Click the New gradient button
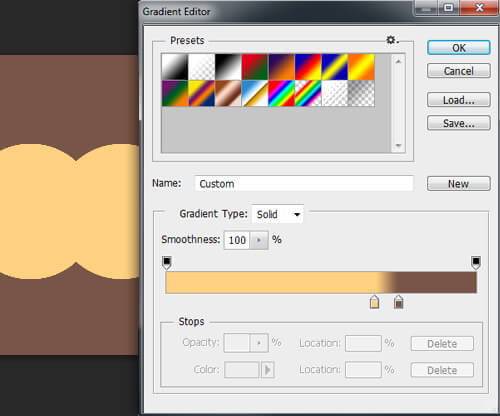Screen dimensions: 500x416 point(459,184)
